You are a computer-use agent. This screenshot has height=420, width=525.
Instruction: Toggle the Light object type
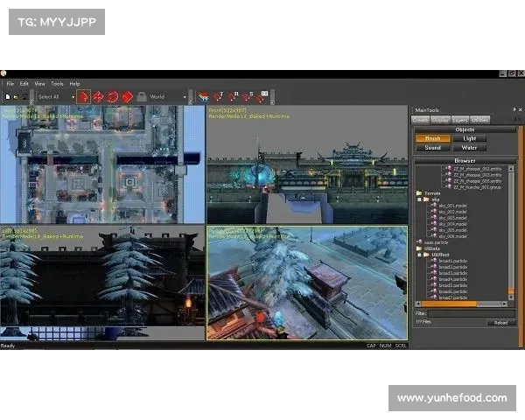pyautogui.click(x=469, y=138)
